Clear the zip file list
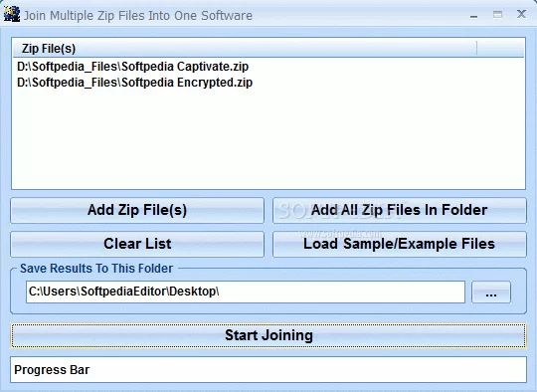 [x=137, y=244]
